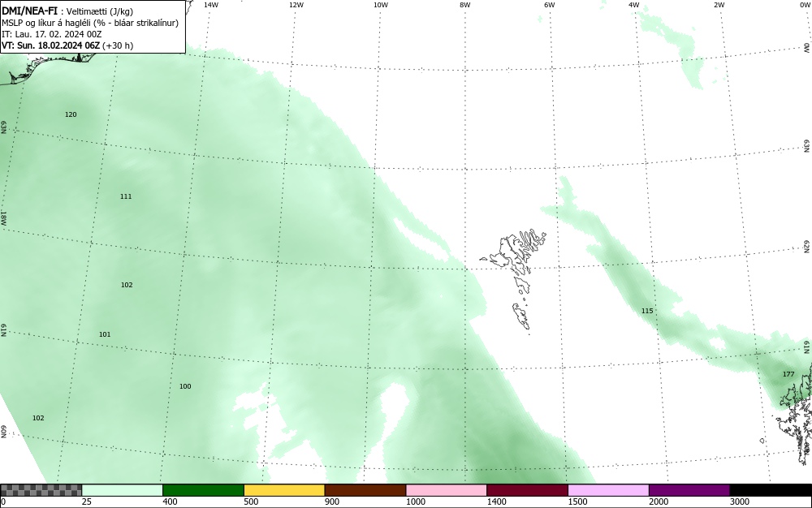Click the 10W longitude label

(x=381, y=5)
